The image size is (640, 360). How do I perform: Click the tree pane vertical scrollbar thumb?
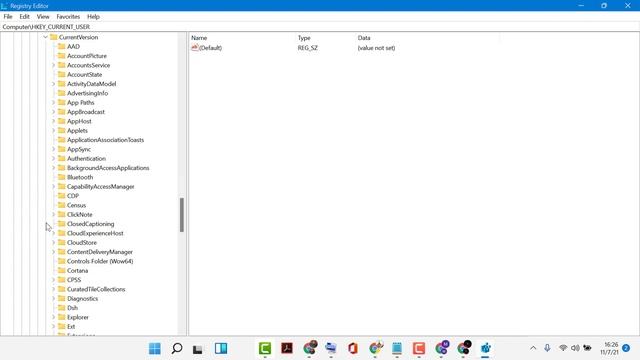(x=182, y=215)
